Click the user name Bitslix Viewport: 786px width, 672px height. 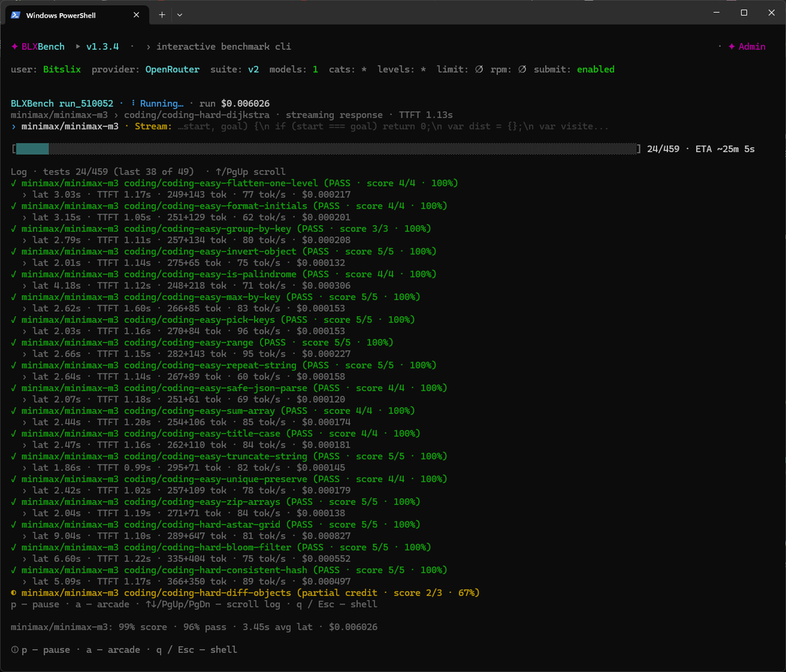coord(62,69)
